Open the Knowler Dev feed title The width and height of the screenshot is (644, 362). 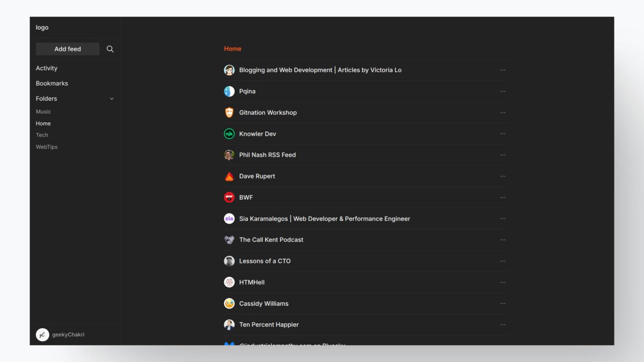(x=258, y=134)
